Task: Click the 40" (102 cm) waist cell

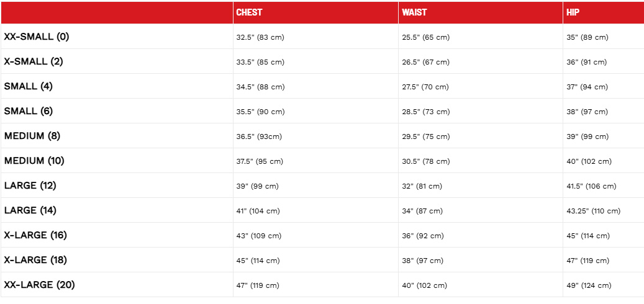Action: tap(424, 285)
